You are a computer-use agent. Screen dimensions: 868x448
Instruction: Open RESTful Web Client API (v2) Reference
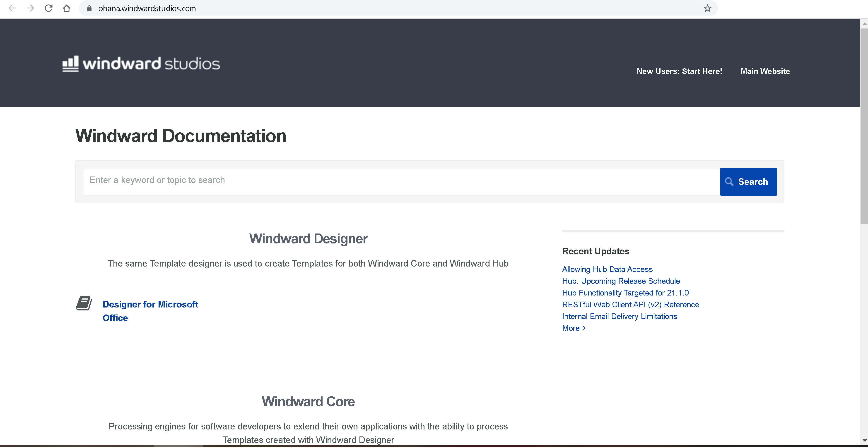click(x=630, y=305)
